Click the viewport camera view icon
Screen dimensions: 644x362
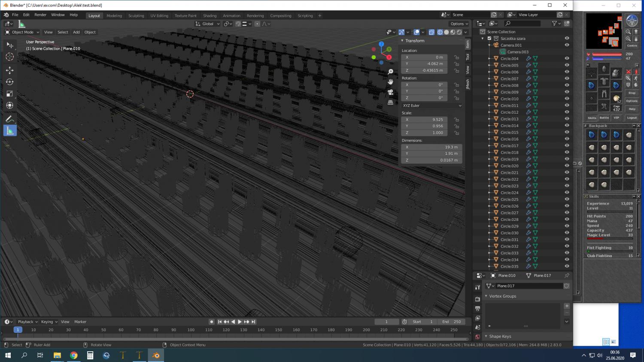click(390, 92)
